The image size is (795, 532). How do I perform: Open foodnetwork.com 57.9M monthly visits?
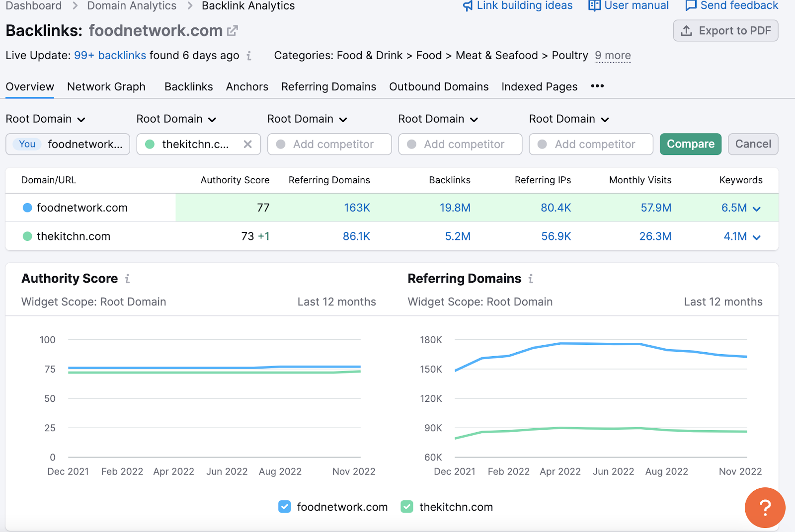[656, 208]
